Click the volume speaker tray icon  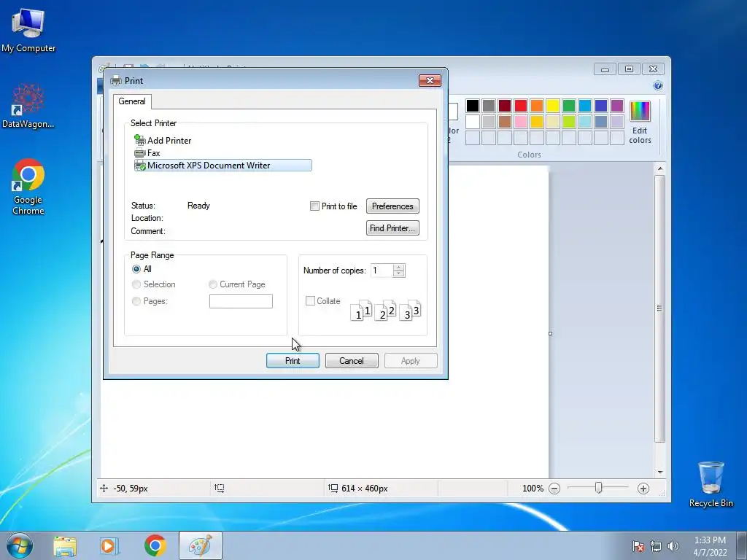(x=673, y=546)
